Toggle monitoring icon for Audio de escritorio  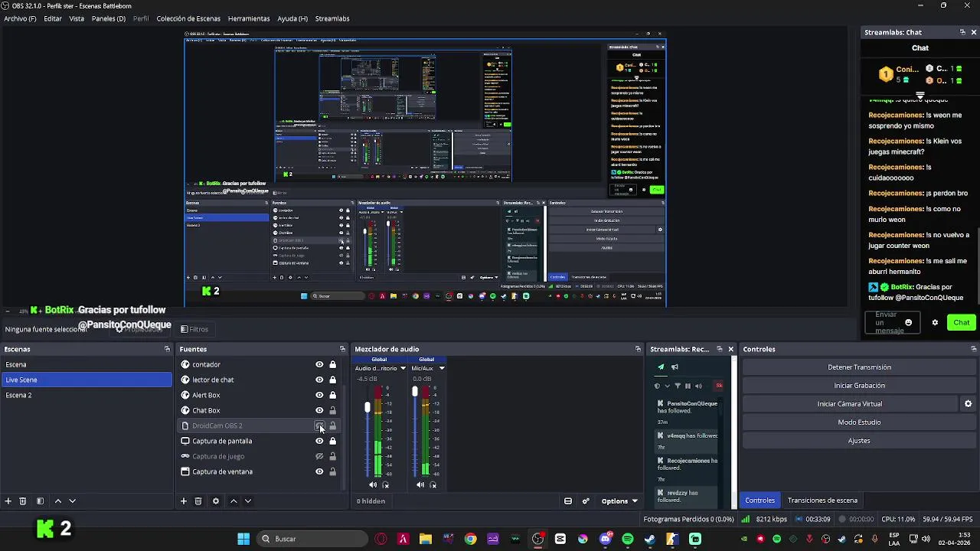386,485
